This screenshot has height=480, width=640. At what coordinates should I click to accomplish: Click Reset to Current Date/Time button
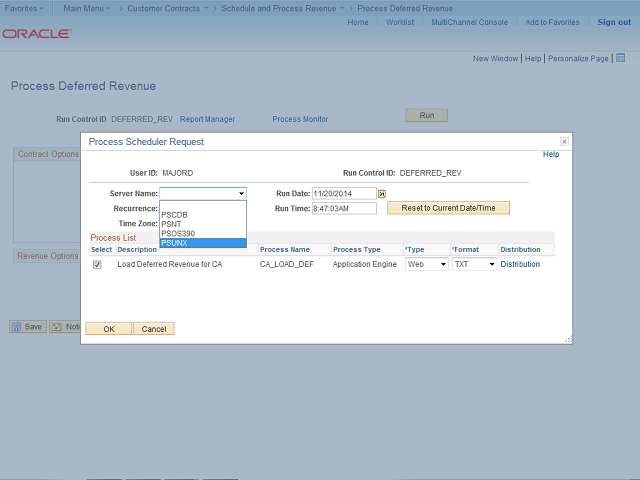point(448,208)
